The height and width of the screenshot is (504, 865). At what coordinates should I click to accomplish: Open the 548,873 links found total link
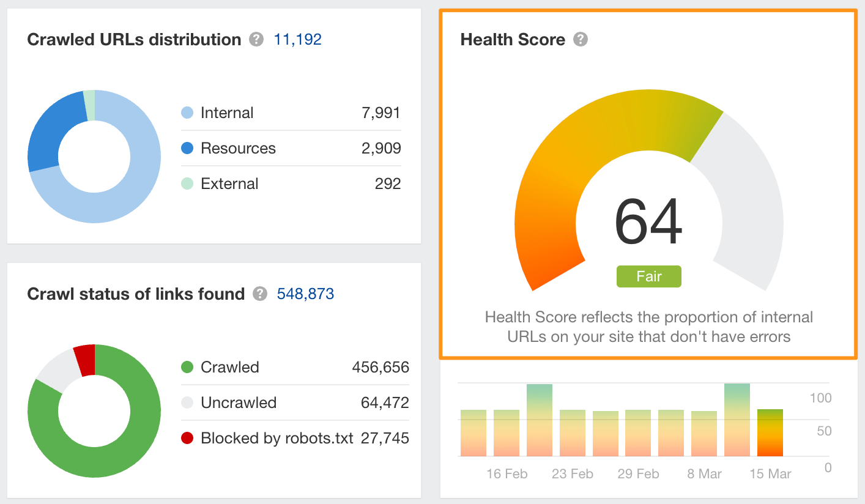306,294
